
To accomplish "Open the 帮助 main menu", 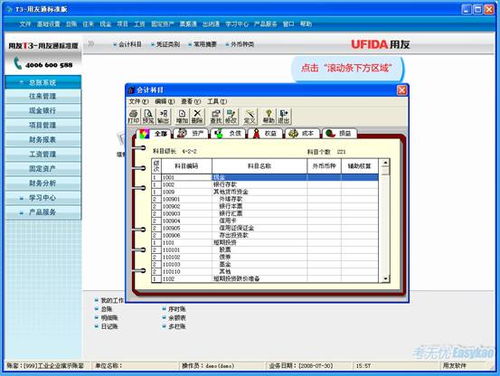I will click(x=306, y=24).
